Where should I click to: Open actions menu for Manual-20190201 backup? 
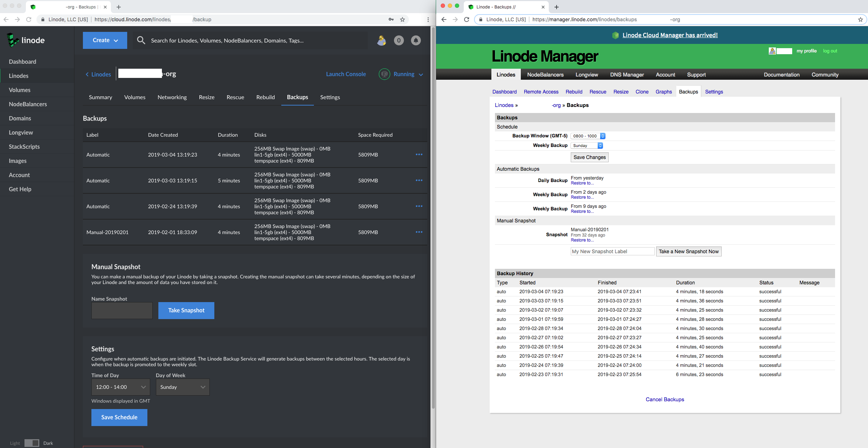(419, 232)
